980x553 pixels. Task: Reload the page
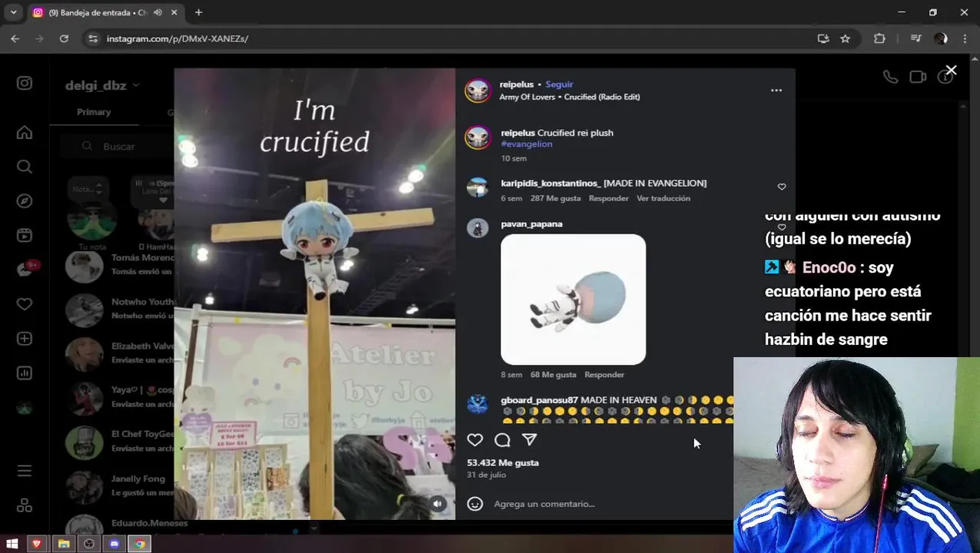click(64, 38)
